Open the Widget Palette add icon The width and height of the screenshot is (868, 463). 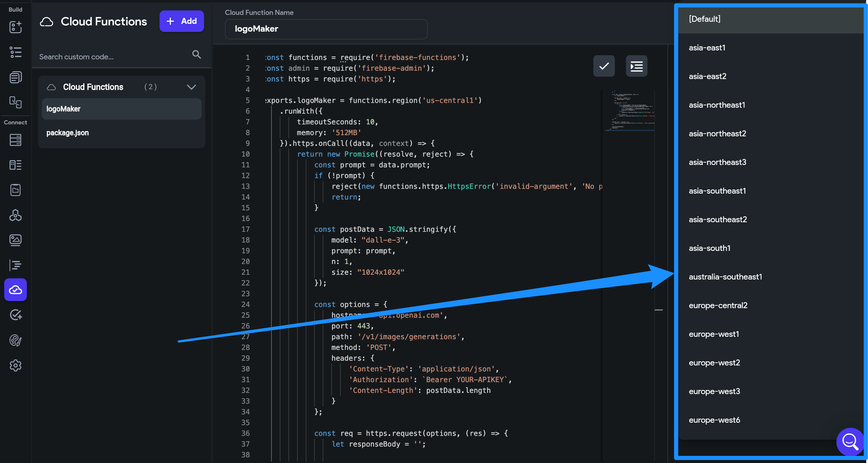point(16,27)
